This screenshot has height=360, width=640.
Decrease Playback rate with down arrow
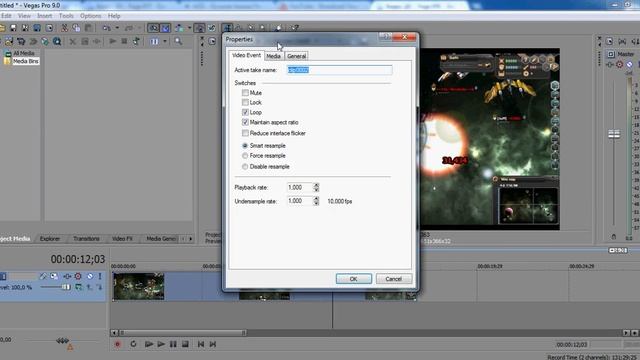(x=316, y=190)
